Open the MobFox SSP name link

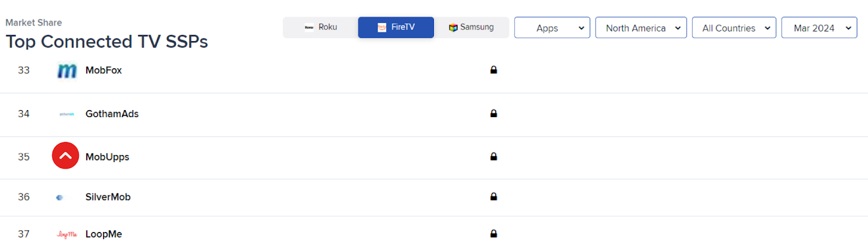(104, 70)
